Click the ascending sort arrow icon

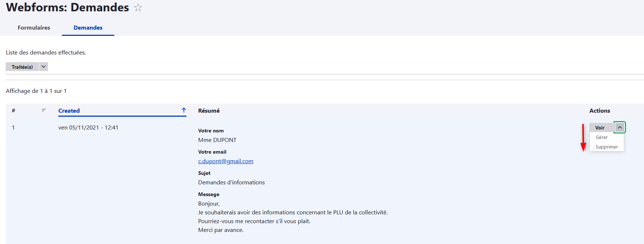click(x=184, y=110)
